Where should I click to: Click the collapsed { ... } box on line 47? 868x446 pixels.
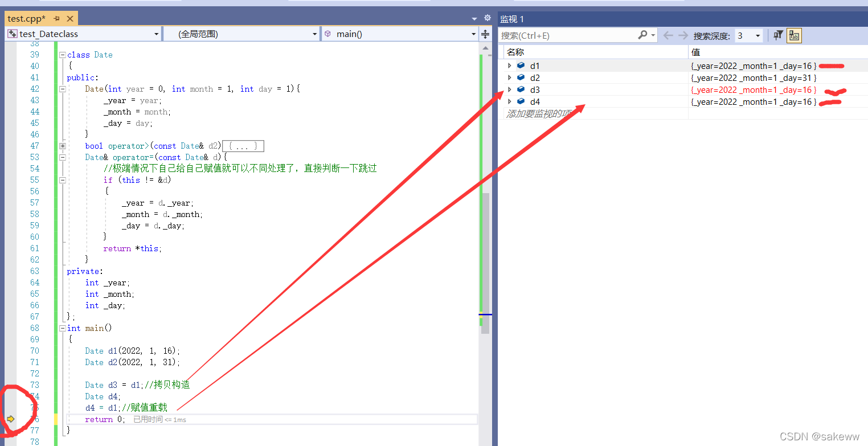(243, 146)
